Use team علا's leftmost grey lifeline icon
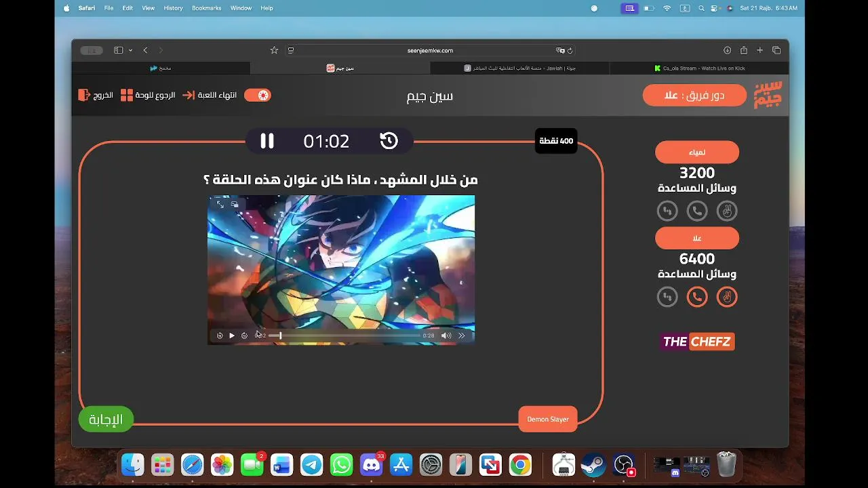 tap(667, 297)
